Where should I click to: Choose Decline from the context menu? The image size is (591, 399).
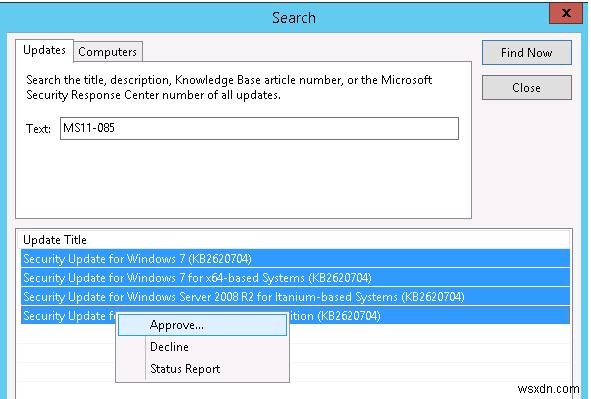click(202, 347)
